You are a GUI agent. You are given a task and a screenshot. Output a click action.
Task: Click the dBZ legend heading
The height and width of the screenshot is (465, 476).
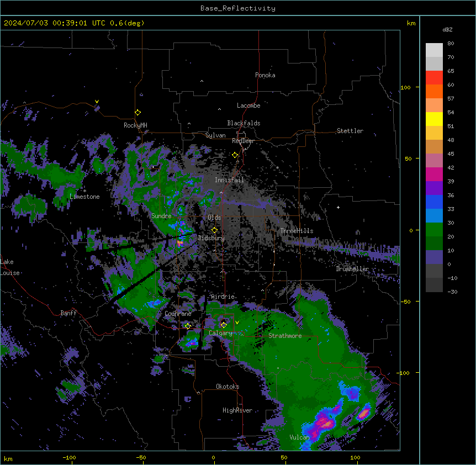[447, 29]
